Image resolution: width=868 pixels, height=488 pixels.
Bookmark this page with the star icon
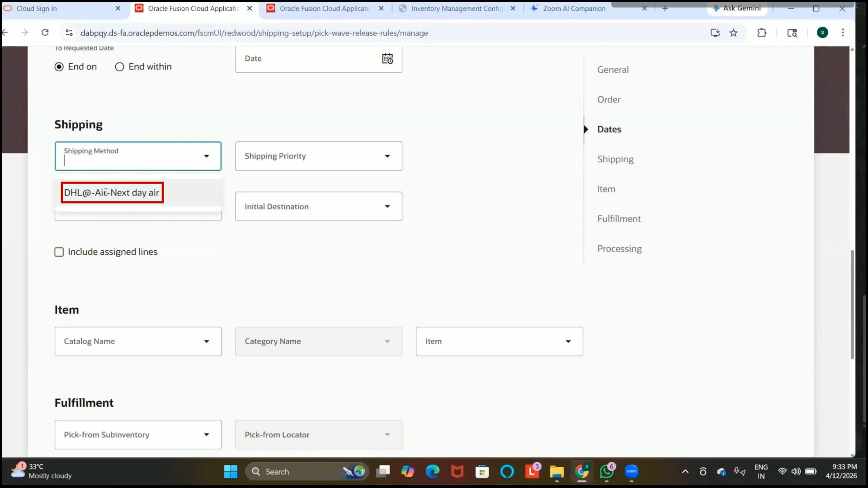coord(733,33)
